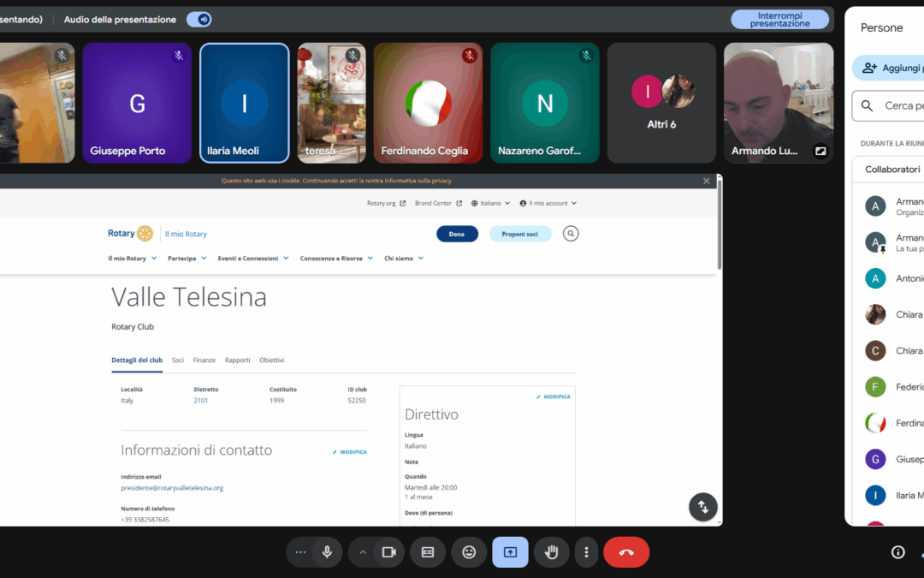Select Ferdinando in the people list
924x578 pixels.
tap(894, 423)
